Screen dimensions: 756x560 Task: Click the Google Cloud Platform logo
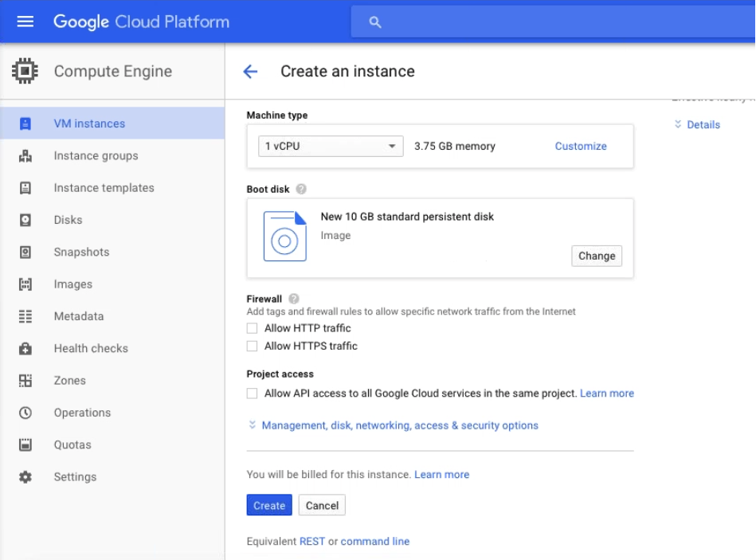click(141, 22)
